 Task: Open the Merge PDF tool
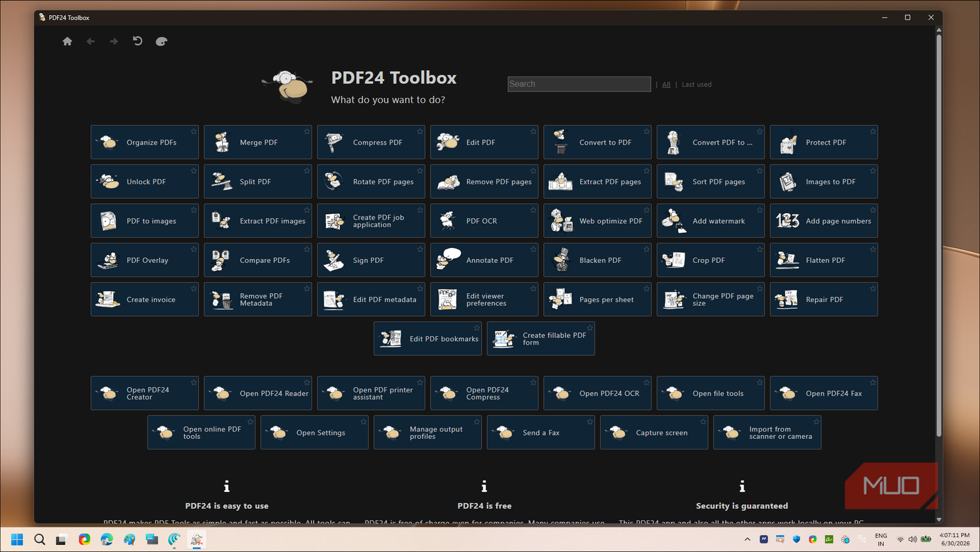[258, 142]
